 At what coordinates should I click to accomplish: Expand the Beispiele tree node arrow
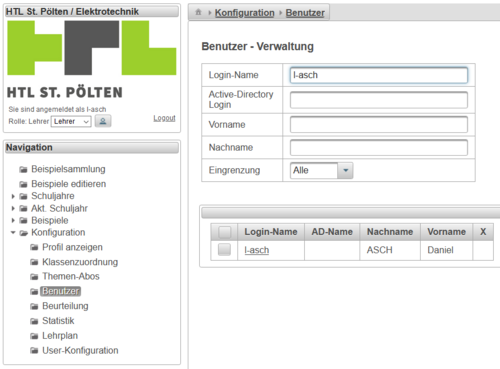pos(13,221)
